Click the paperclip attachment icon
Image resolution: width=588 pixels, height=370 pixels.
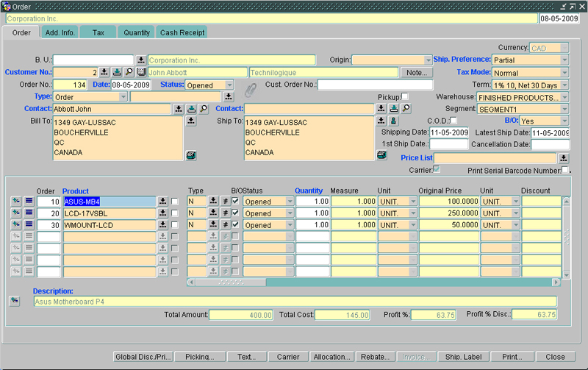pos(251,90)
